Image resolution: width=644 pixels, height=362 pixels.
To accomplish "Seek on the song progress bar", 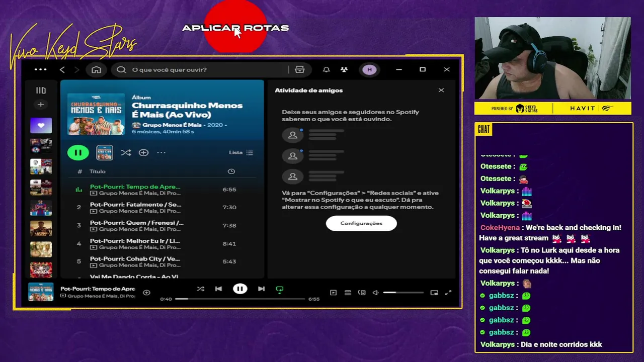I will [x=240, y=299].
